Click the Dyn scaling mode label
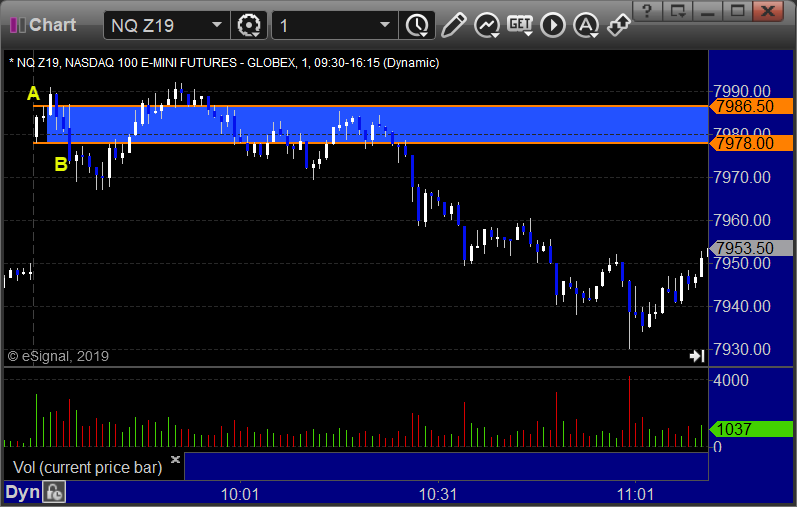 tap(22, 492)
